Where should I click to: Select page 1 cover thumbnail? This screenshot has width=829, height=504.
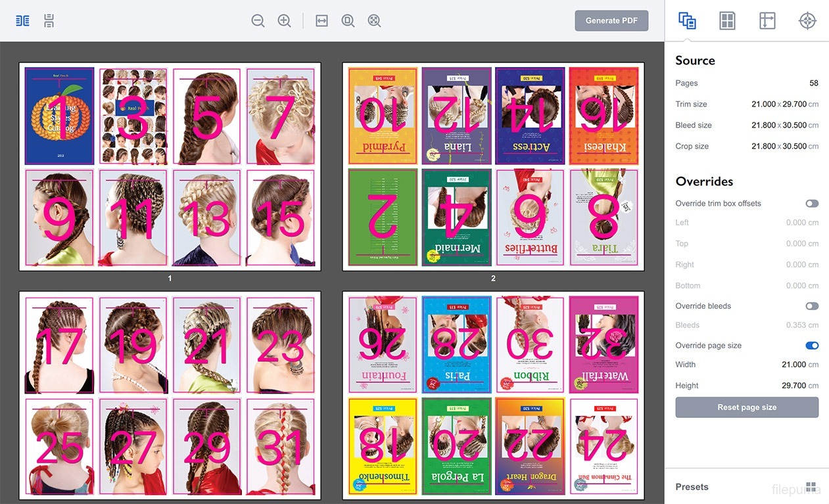[59, 116]
